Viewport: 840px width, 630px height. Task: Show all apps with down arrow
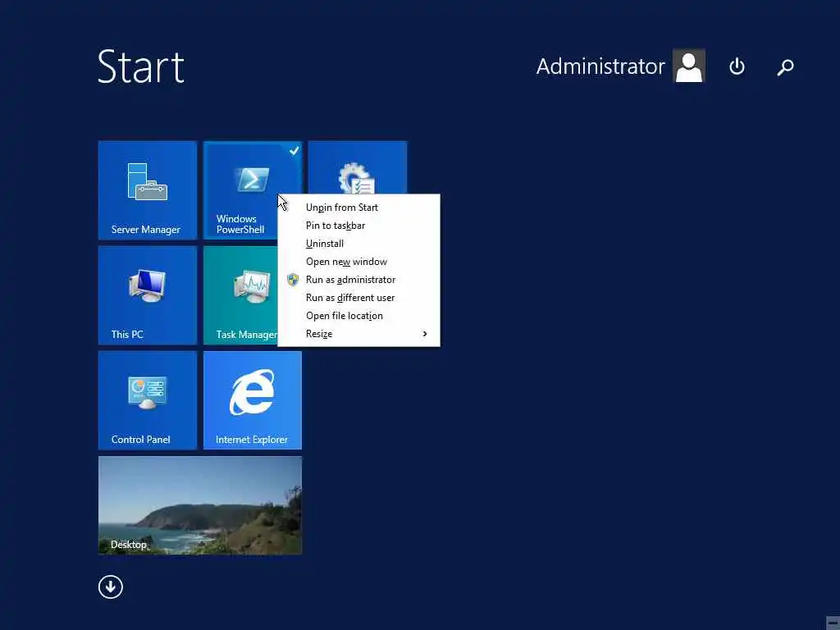pyautogui.click(x=111, y=587)
